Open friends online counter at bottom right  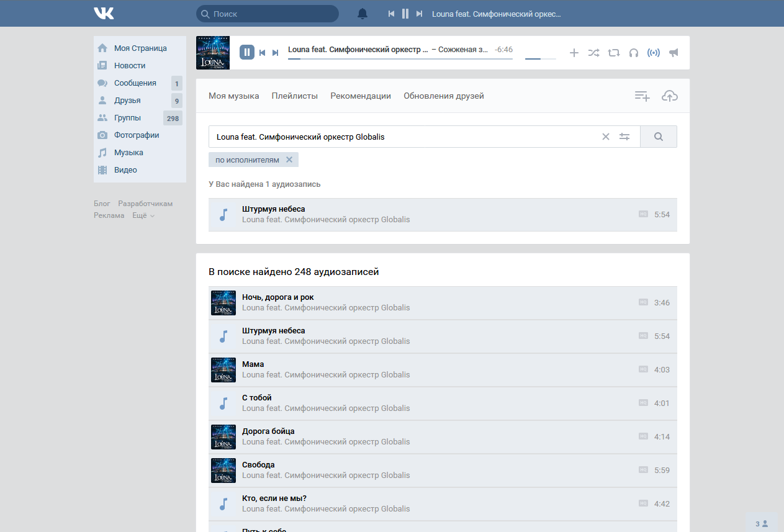[x=762, y=523]
